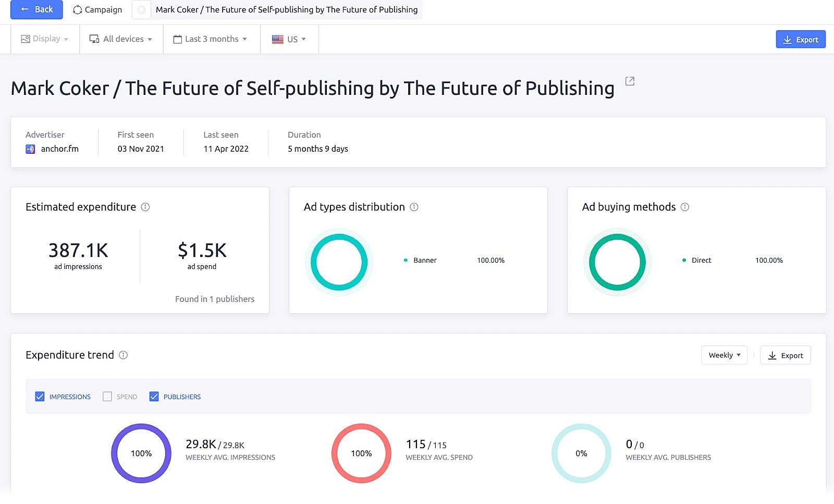
Task: Open the Last 3 months filter
Action: (x=211, y=39)
